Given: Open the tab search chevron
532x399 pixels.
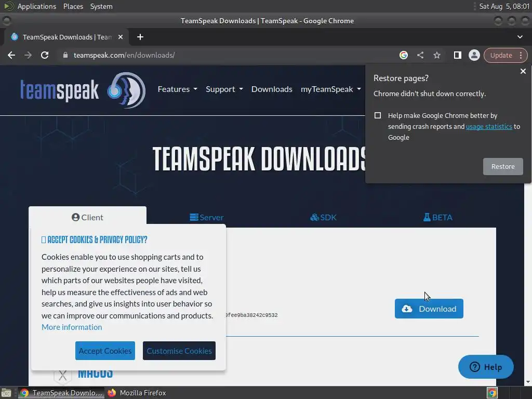Looking at the screenshot, I should (x=520, y=37).
